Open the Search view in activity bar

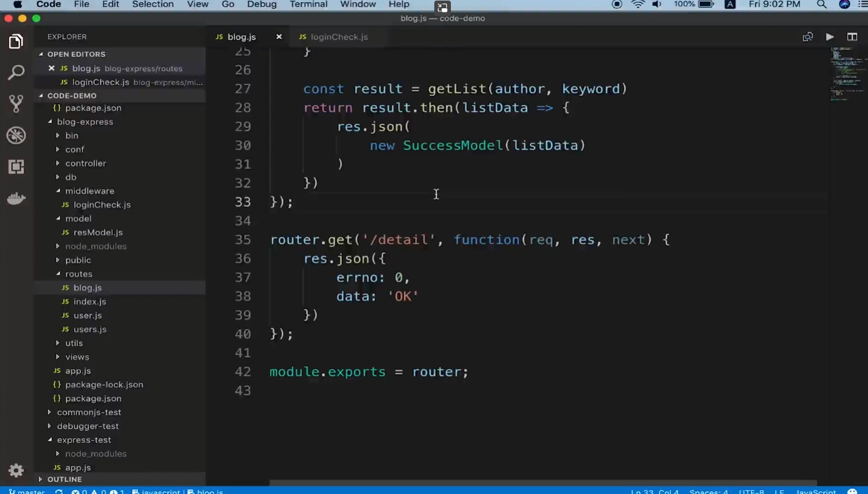(x=16, y=72)
